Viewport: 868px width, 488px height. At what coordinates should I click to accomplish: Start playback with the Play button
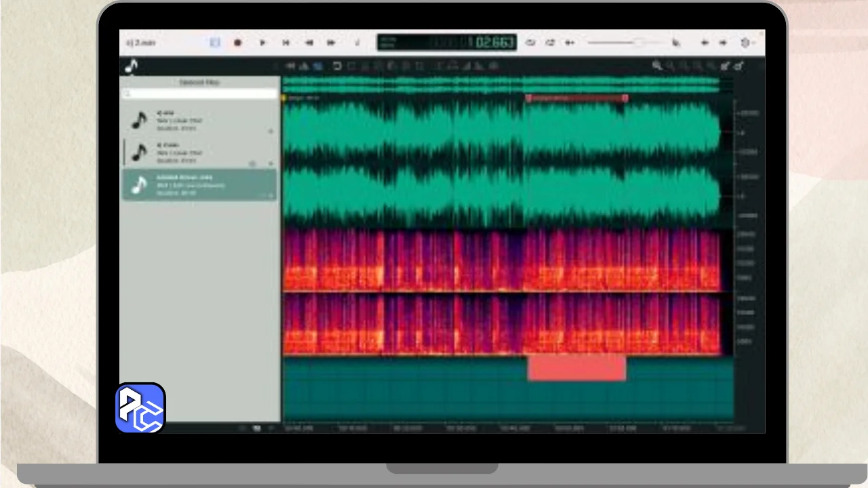(262, 43)
